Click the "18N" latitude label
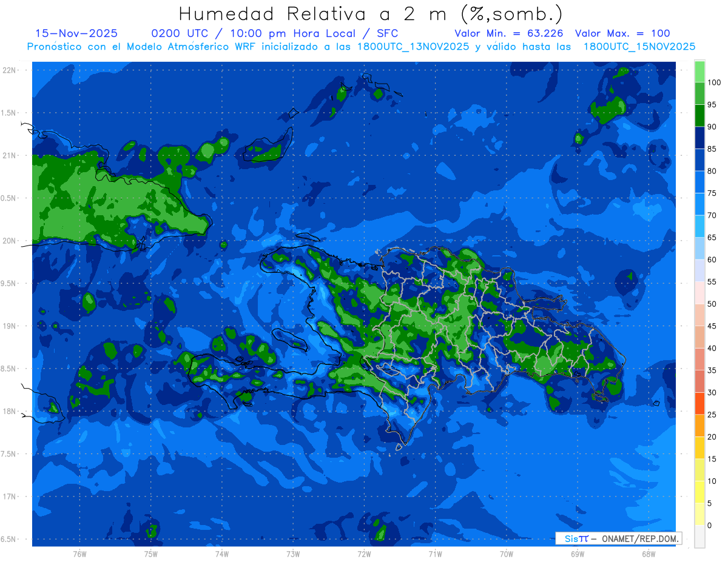This screenshot has height=562, width=728. [10, 411]
